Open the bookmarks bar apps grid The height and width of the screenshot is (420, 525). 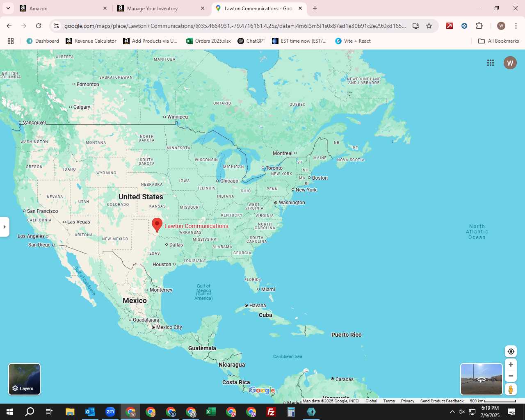point(11,41)
